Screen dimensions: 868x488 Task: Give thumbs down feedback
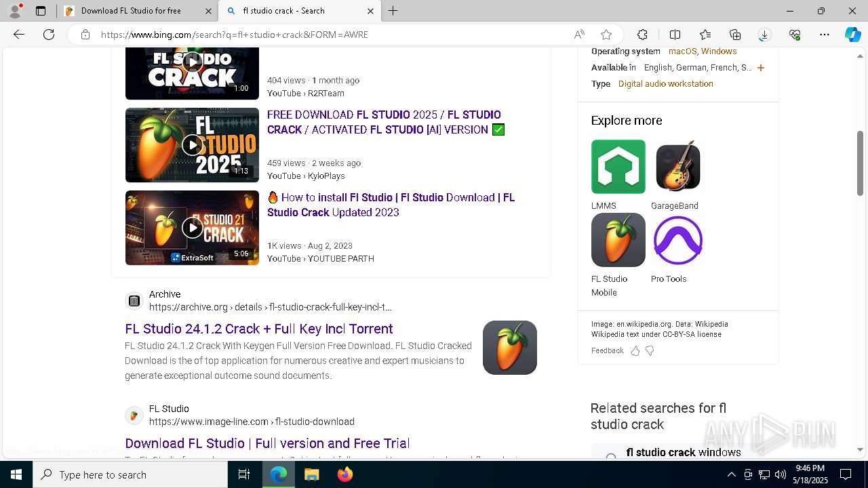(650, 350)
